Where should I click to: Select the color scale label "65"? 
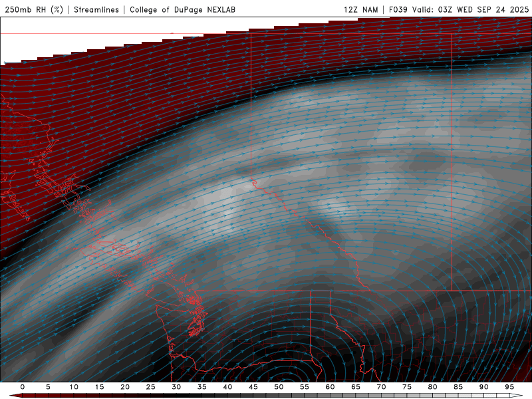point(356,387)
